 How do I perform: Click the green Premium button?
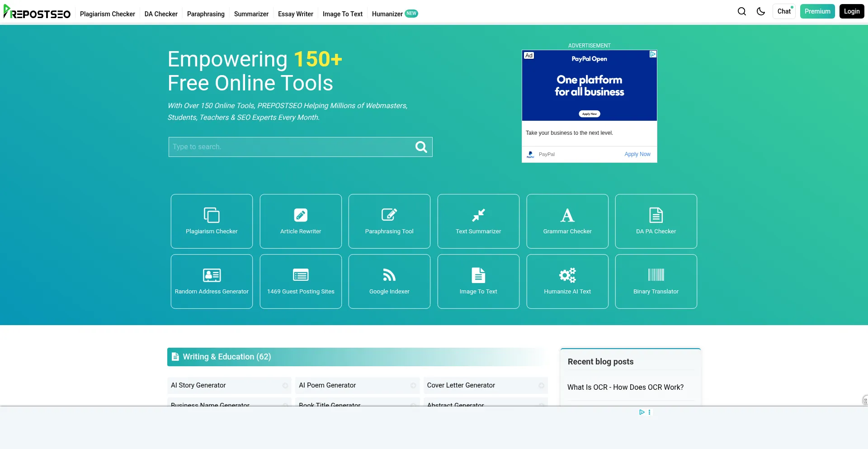tap(817, 11)
